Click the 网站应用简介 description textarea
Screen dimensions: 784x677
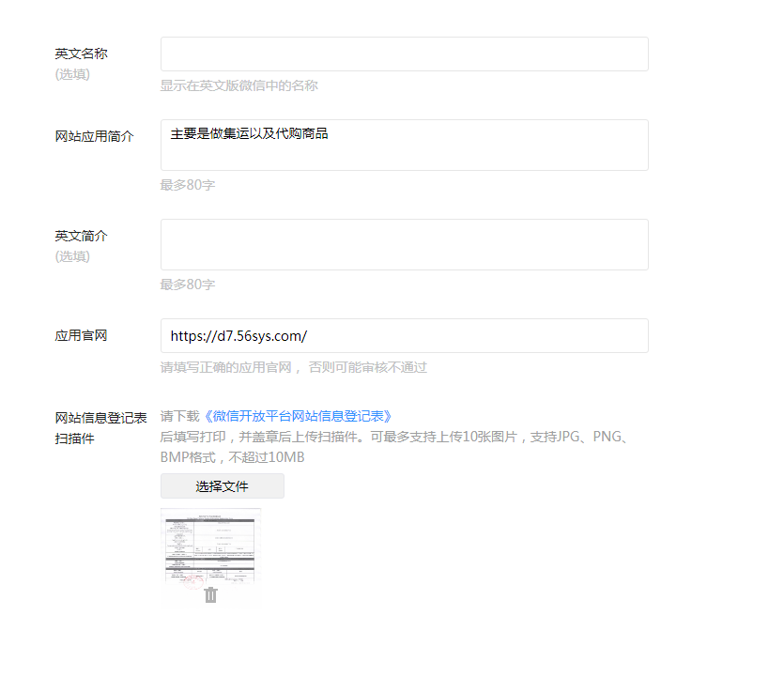coord(404,146)
